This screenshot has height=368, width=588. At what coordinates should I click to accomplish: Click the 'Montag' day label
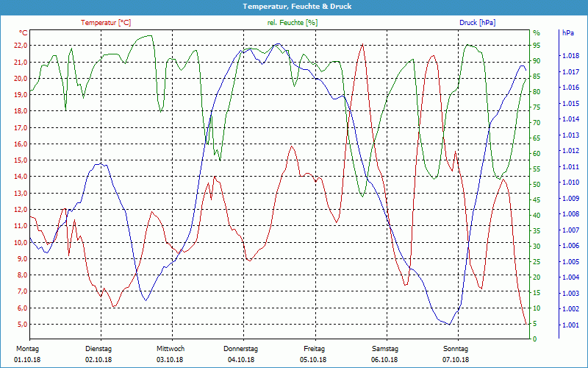tap(27, 348)
